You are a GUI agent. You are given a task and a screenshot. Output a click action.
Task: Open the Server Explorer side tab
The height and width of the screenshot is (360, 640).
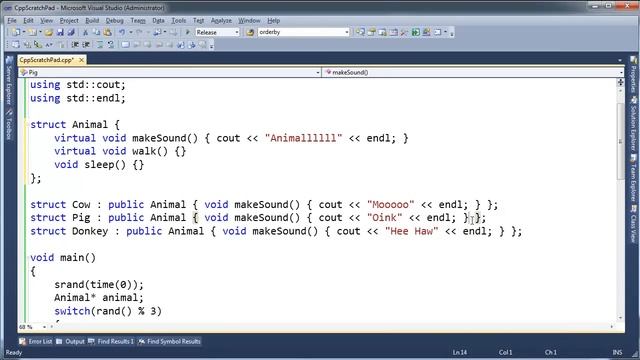click(9, 81)
